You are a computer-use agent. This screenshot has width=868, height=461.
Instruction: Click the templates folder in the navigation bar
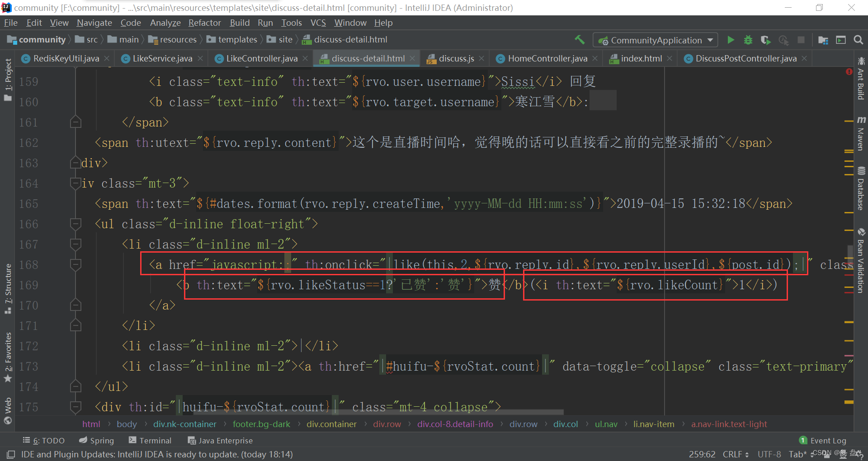[232, 40]
